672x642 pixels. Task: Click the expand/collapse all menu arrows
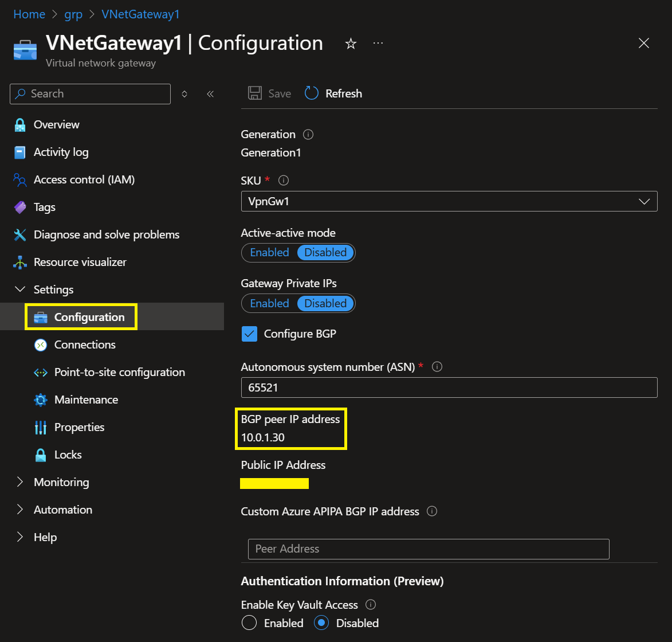(184, 94)
